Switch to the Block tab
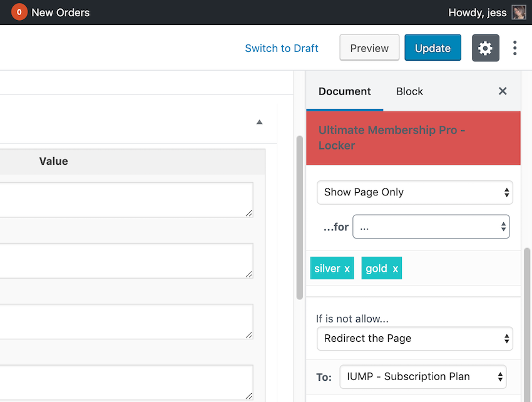The image size is (532, 402). [409, 91]
